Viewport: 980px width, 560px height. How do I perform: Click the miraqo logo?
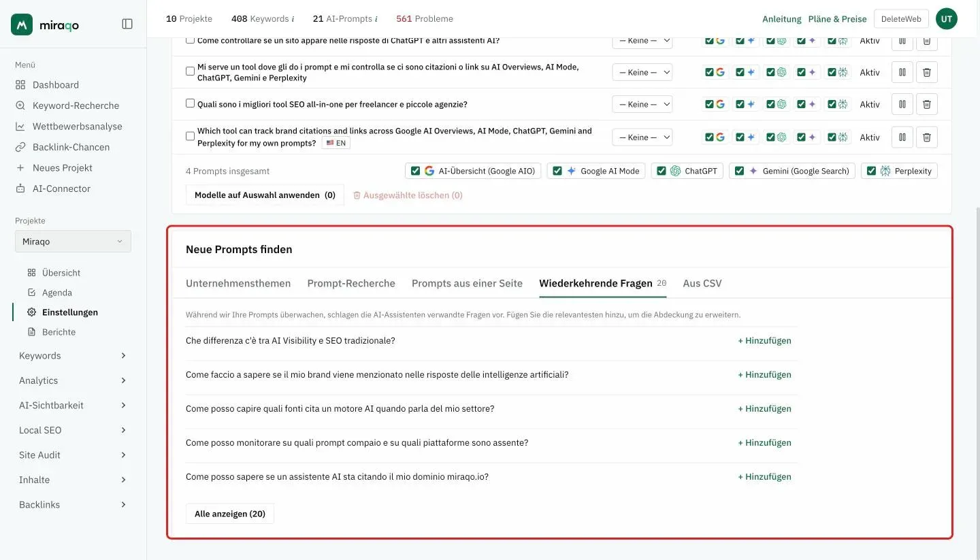(45, 24)
